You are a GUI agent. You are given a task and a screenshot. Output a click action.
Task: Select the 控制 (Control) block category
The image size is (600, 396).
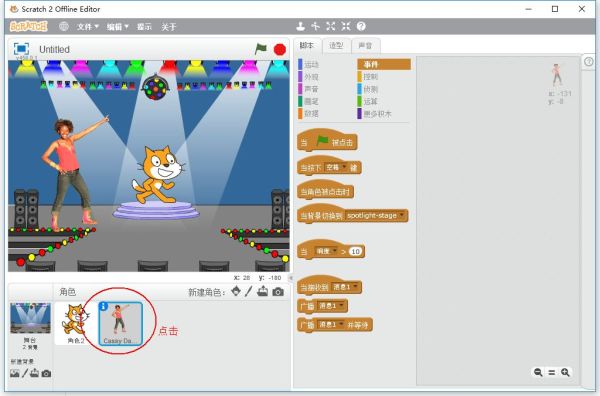(x=368, y=77)
